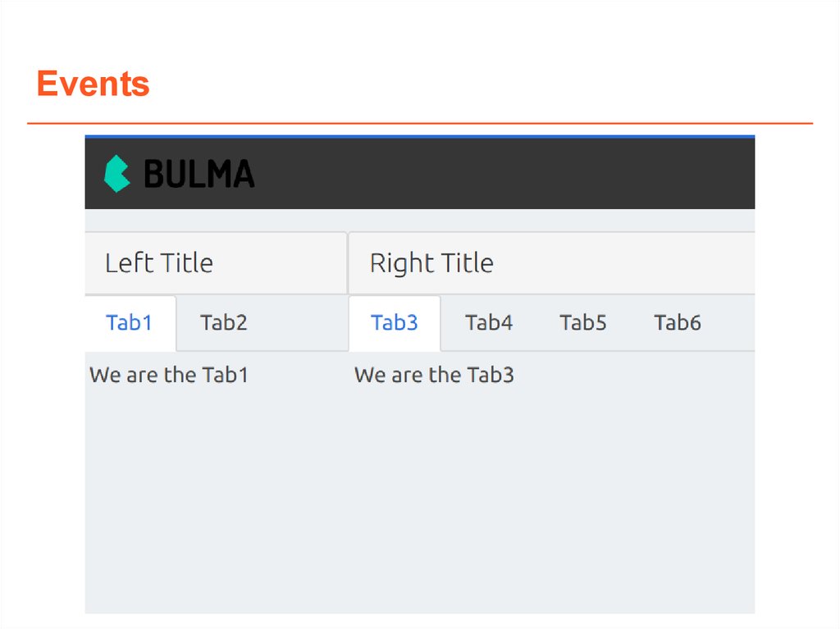Select the Tab3 tab
Image resolution: width=840 pixels, height=629 pixels.
[x=395, y=323]
